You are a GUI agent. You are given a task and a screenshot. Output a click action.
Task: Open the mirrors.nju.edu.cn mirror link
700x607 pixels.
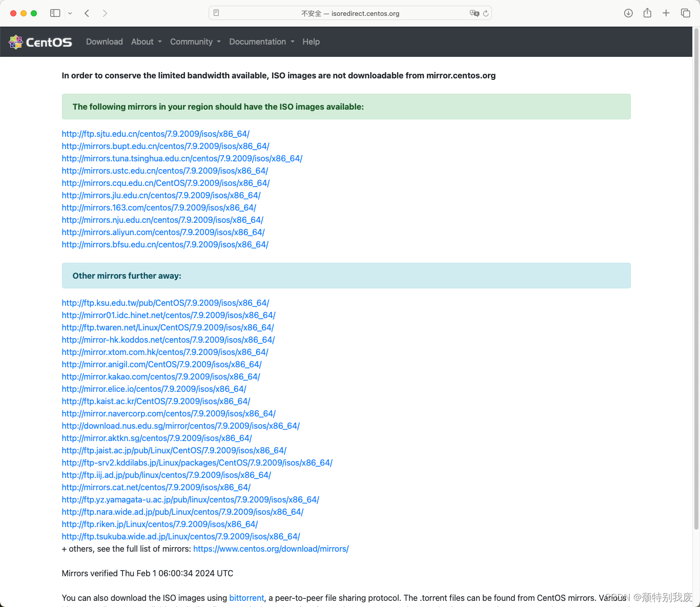[x=162, y=220]
